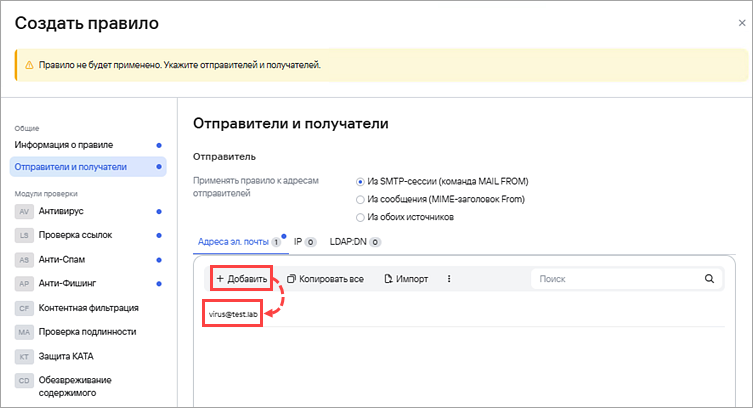Switch to the LDAP:DN tab

[x=355, y=242]
